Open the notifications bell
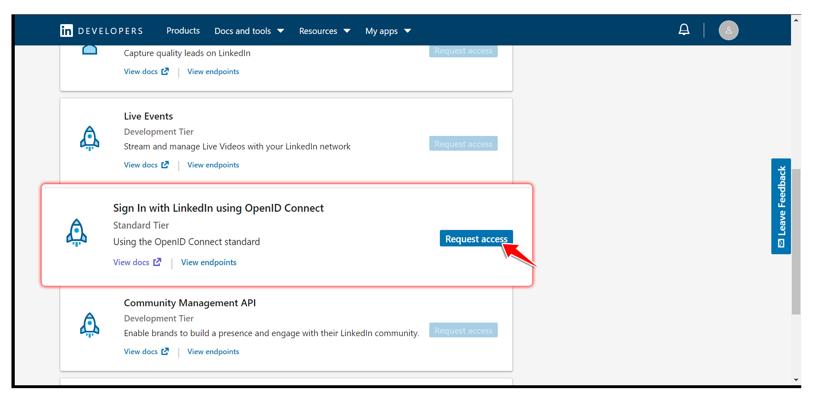 tap(684, 30)
